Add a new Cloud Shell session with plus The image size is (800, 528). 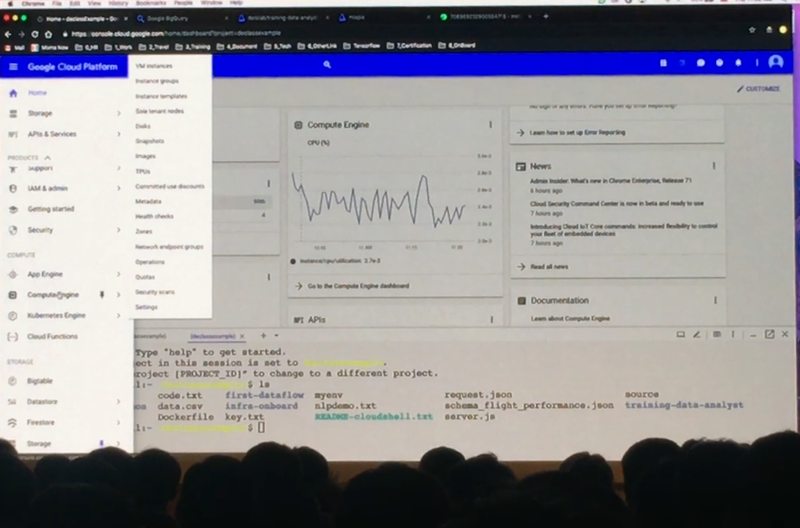pyautogui.click(x=263, y=336)
